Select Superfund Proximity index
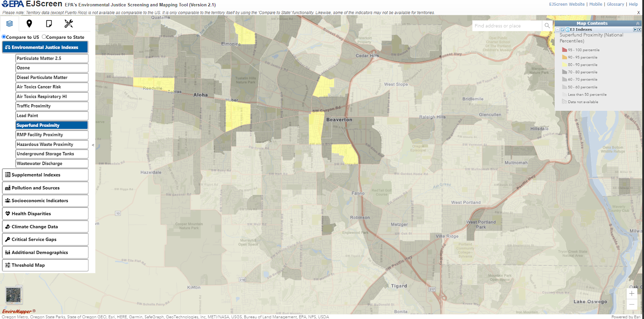The image size is (644, 319). tap(52, 125)
